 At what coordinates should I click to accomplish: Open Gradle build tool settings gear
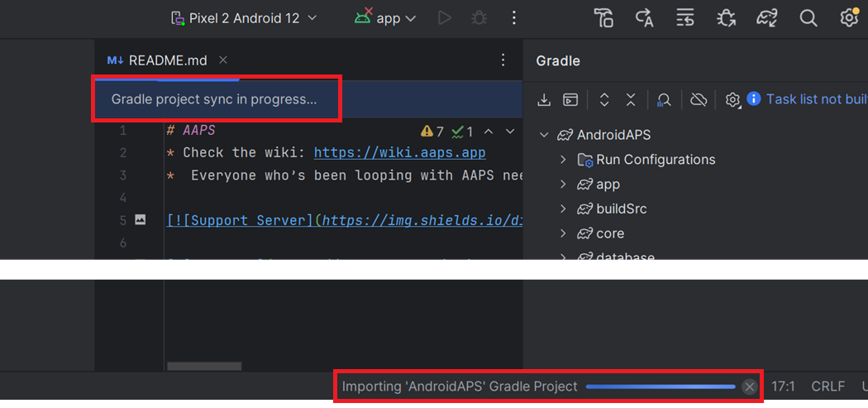tap(733, 100)
